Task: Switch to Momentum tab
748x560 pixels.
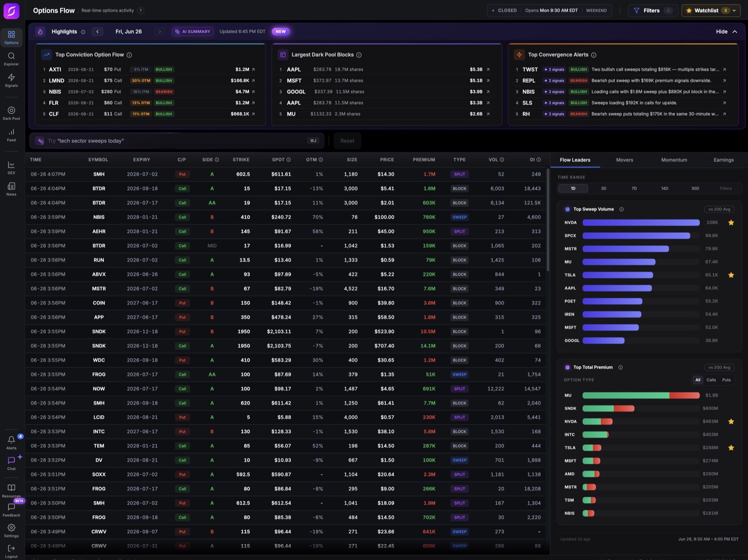Action: [674, 160]
